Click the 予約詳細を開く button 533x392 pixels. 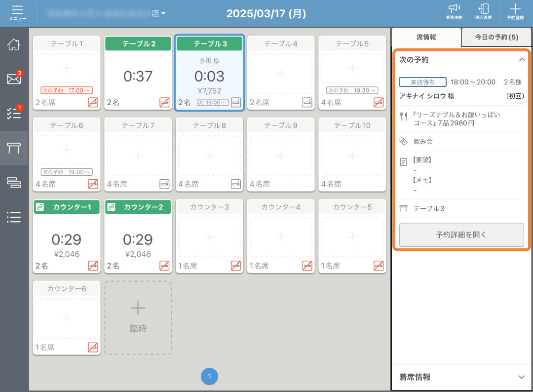461,235
